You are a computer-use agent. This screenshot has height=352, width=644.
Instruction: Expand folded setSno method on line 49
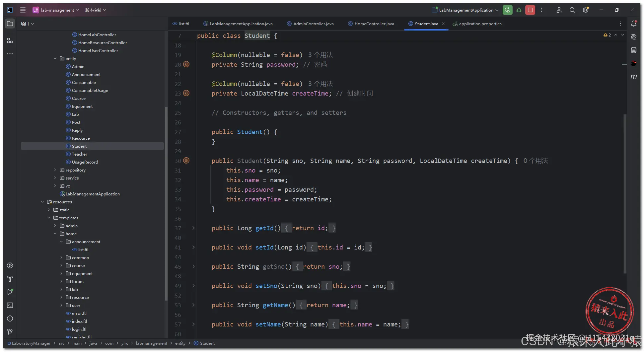(193, 286)
